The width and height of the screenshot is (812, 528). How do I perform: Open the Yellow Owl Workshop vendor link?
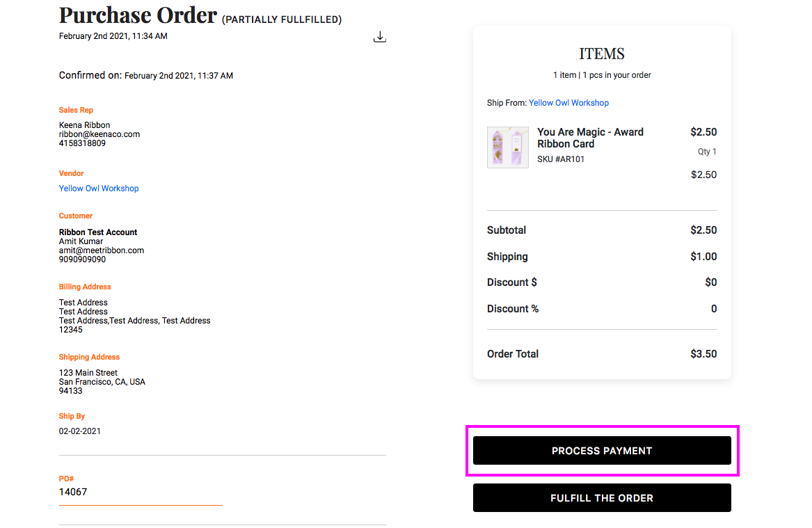pos(99,189)
